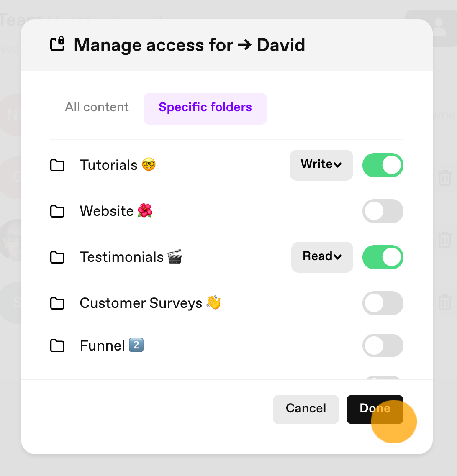Image resolution: width=457 pixels, height=476 pixels.
Task: Open the Read permission dropdown for Testimonials
Action: pyautogui.click(x=322, y=257)
